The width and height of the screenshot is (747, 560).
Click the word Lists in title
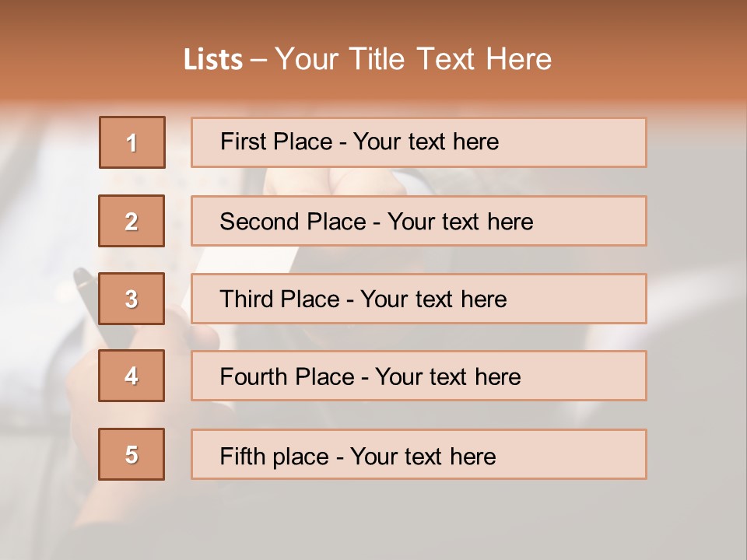[212, 60]
